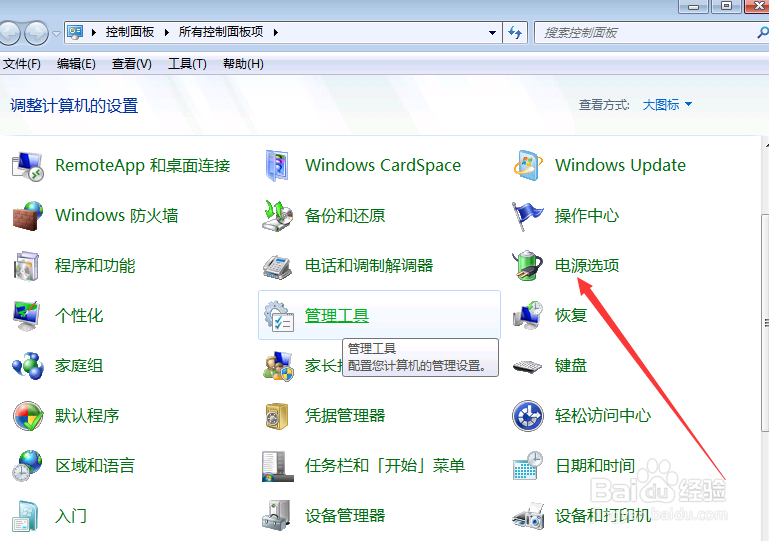Open the 区域和语言 link
The image size is (769, 541).
(95, 466)
